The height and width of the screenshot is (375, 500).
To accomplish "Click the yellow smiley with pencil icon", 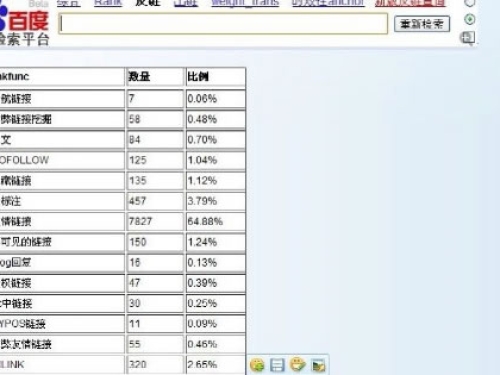I will pyautogui.click(x=298, y=364).
